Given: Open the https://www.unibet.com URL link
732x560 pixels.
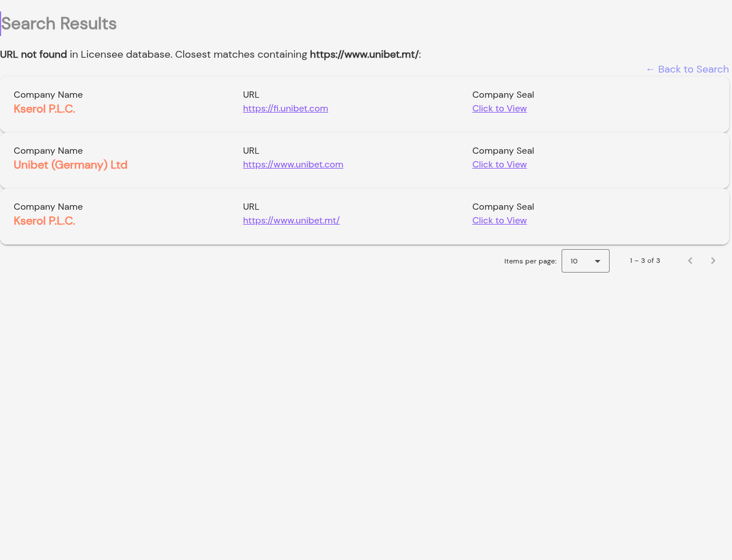Looking at the screenshot, I should pyautogui.click(x=293, y=165).
